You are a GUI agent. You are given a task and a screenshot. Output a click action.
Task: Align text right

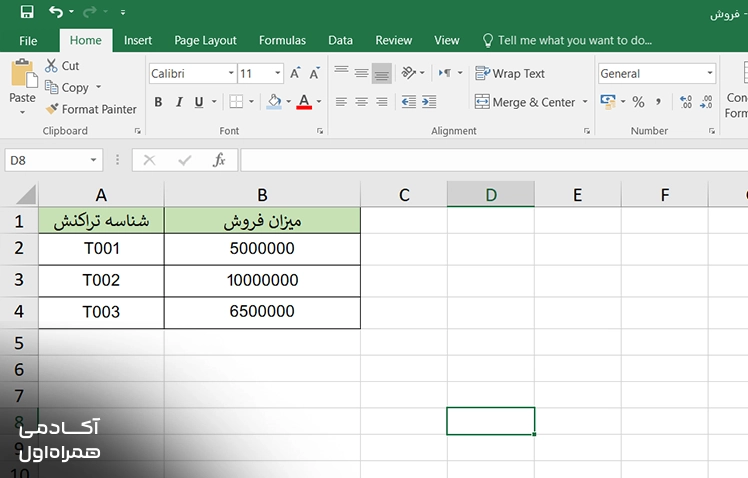coord(382,102)
